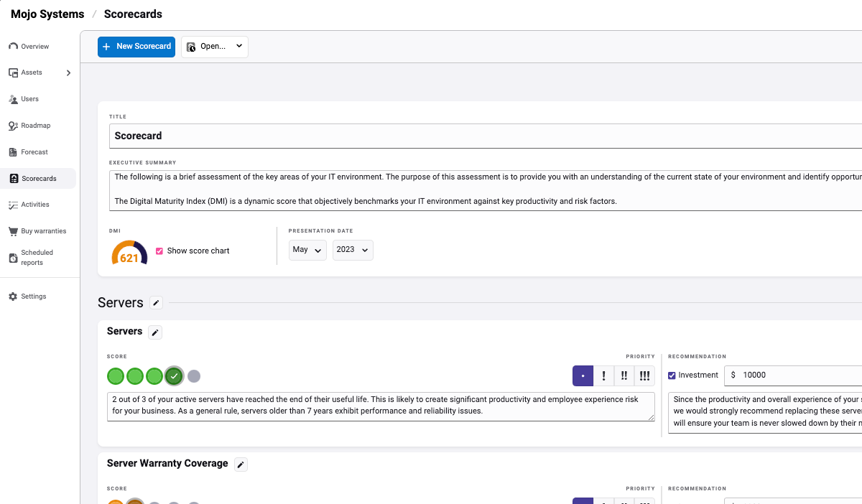The image size is (862, 504).
Task: Create a New Scorecard
Action: click(x=136, y=47)
